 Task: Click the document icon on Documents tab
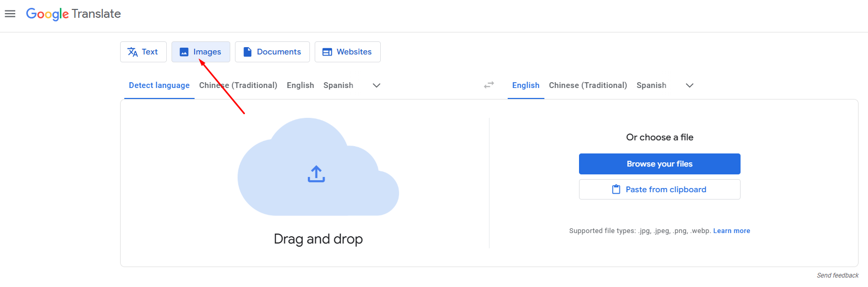pos(248,52)
